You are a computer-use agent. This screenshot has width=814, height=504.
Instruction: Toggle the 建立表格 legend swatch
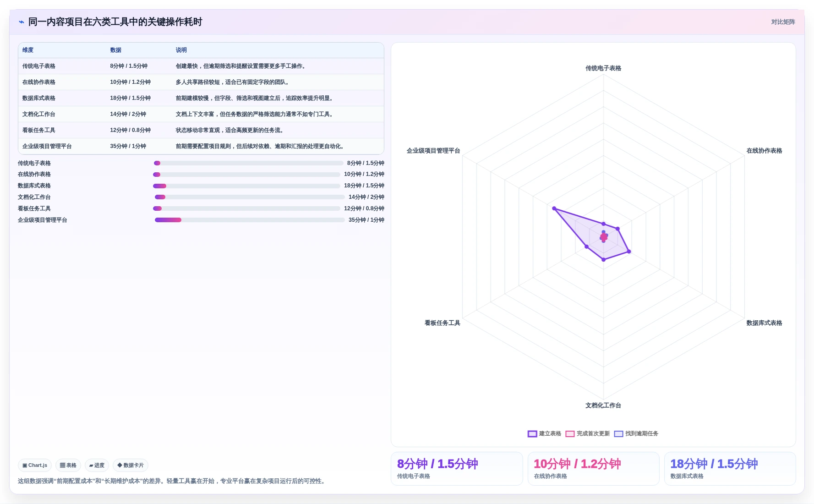click(532, 434)
